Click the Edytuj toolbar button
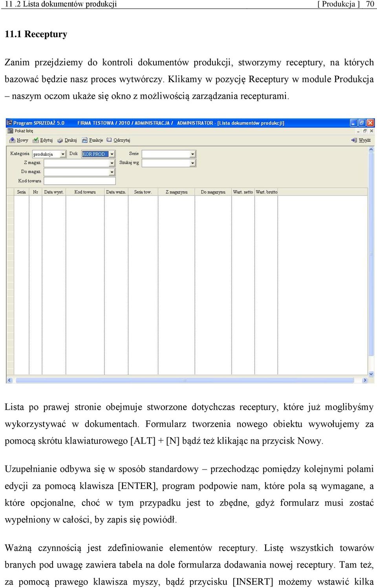 (x=43, y=140)
